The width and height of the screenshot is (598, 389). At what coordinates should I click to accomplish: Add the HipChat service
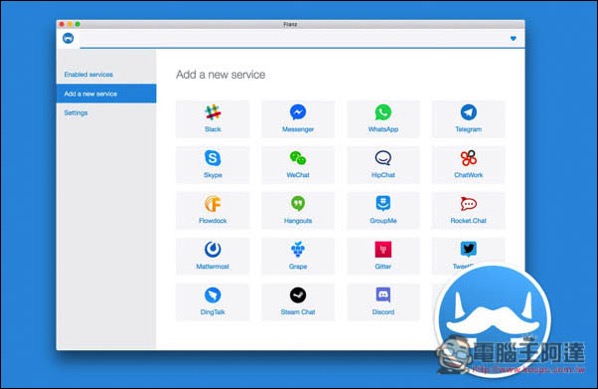point(383,165)
